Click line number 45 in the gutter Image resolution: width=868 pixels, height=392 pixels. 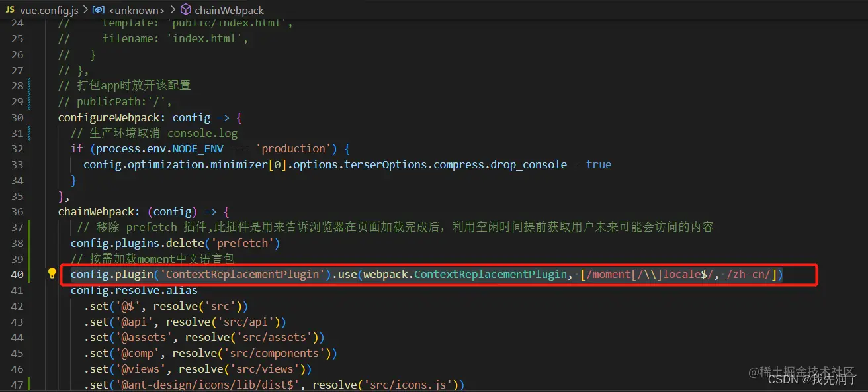coord(17,353)
